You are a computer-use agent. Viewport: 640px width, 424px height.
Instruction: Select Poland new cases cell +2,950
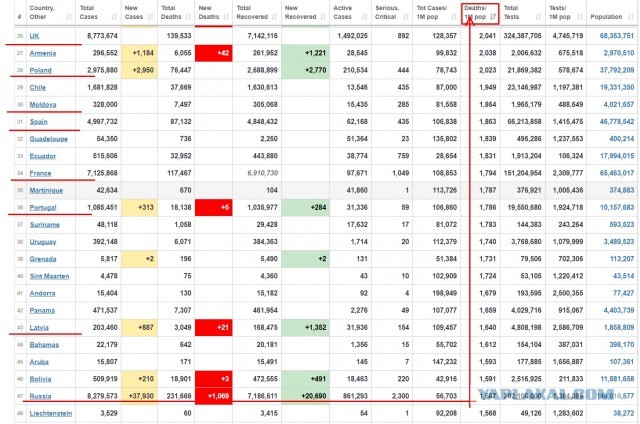pos(139,70)
